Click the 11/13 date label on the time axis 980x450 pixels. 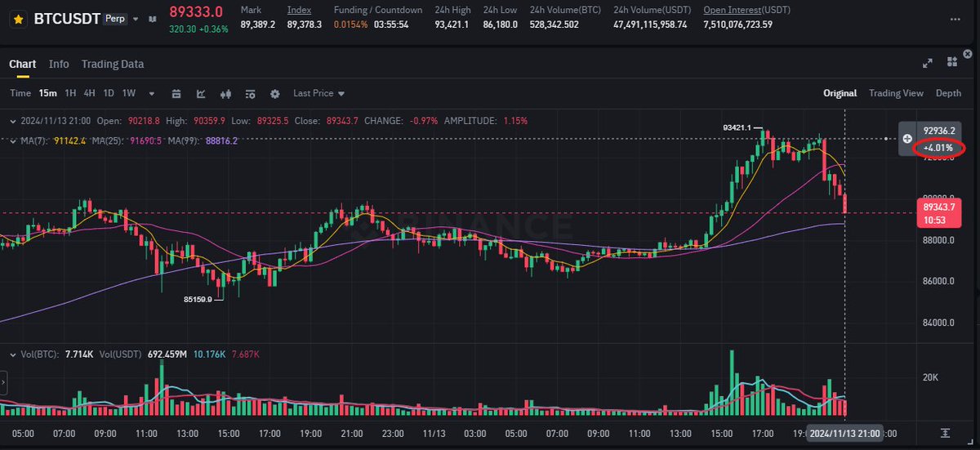433,433
